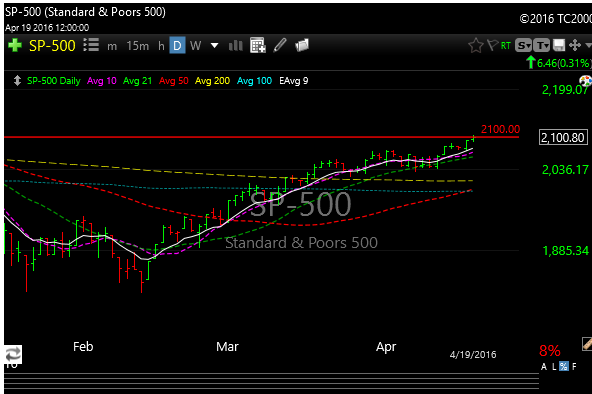592x394 pixels.
Task: Add SP-500 to favorites with star
Action: coord(476,46)
